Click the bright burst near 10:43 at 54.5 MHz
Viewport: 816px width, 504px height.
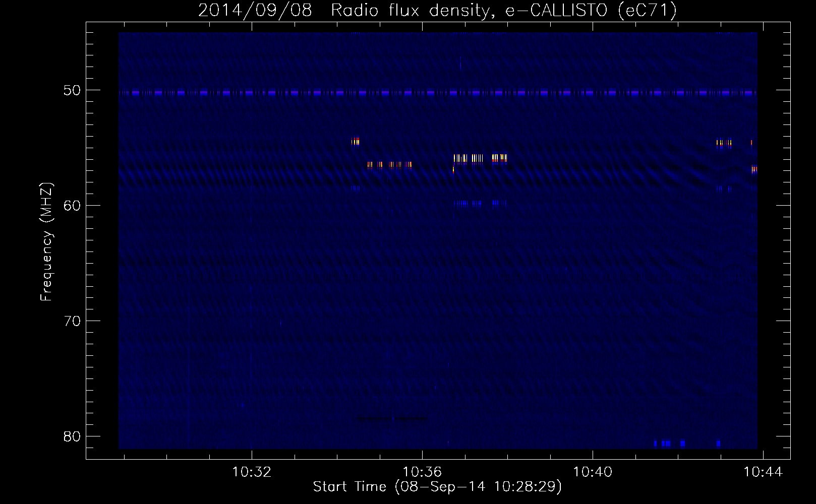click(x=724, y=143)
